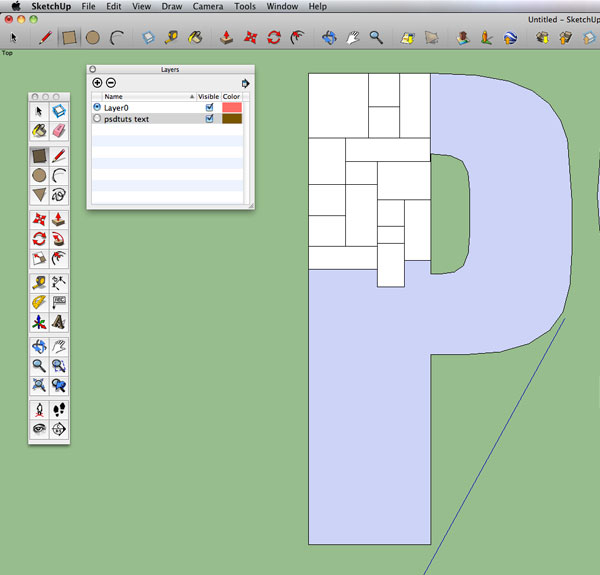600x575 pixels.
Task: Select the Scale tool in palette
Action: [x=39, y=259]
